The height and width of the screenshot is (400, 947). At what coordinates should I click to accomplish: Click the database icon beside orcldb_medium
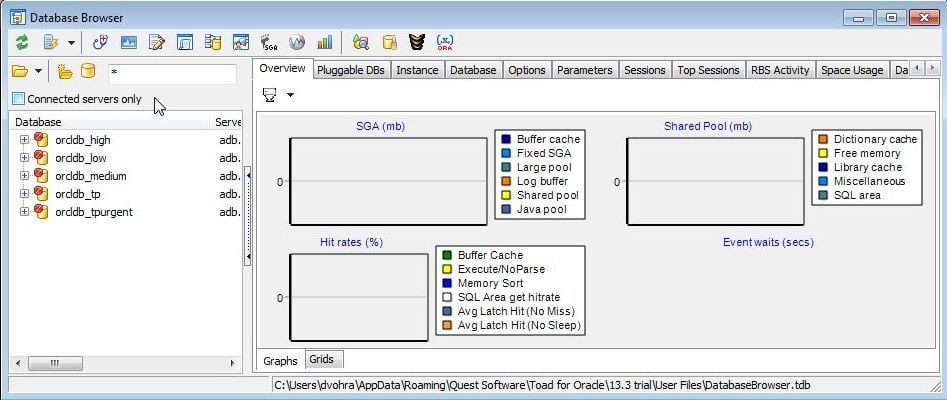click(40, 175)
